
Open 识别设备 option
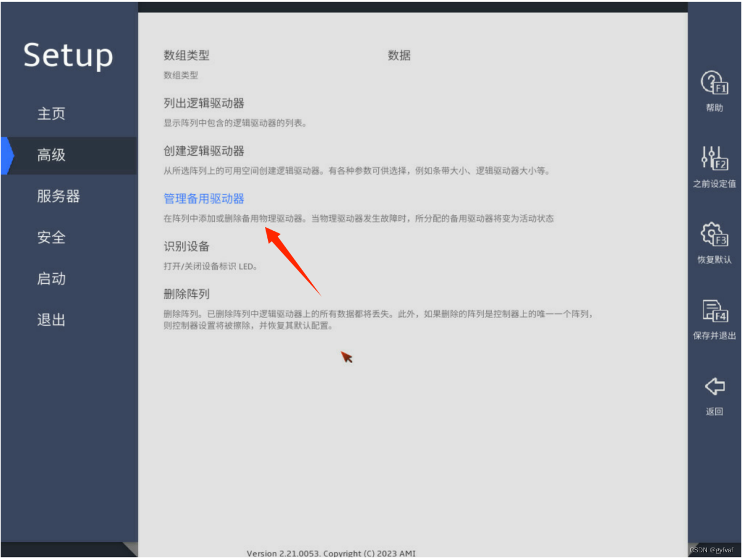pyautogui.click(x=186, y=247)
